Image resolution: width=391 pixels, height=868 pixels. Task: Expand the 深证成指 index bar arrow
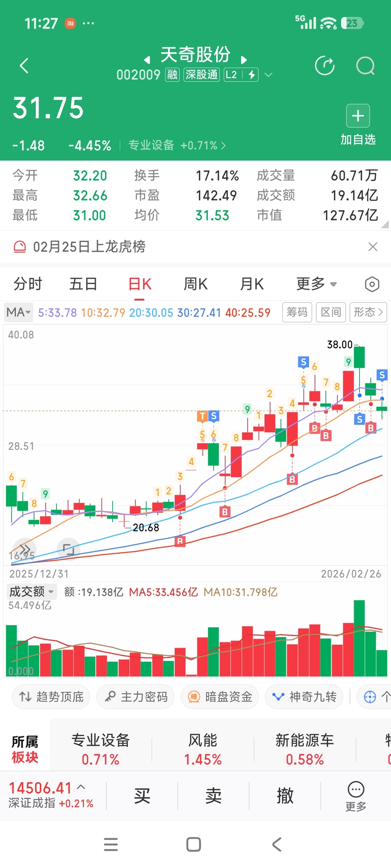coord(81,787)
